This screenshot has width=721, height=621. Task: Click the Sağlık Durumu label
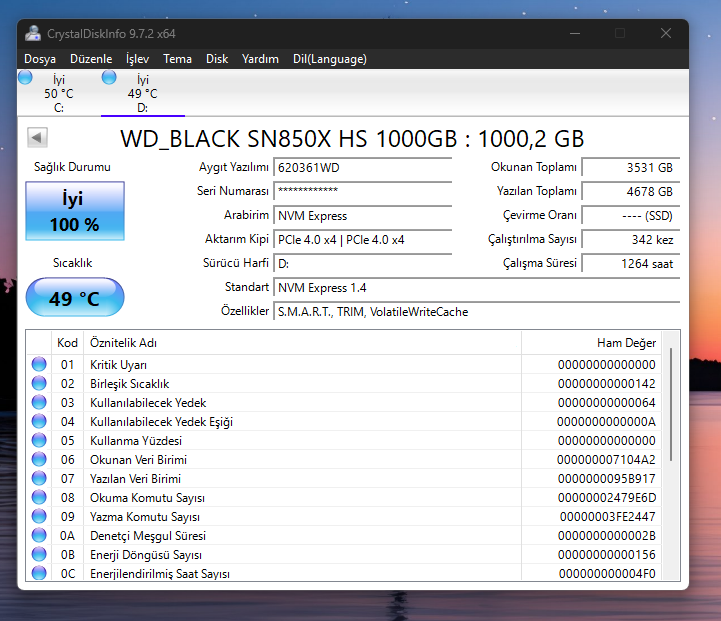[72, 167]
